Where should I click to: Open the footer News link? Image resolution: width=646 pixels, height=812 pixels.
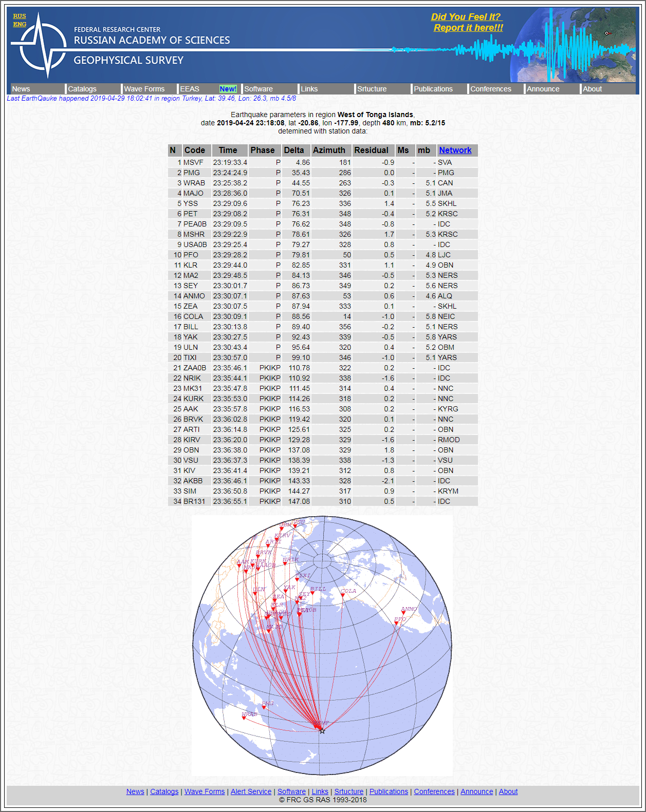135,791
